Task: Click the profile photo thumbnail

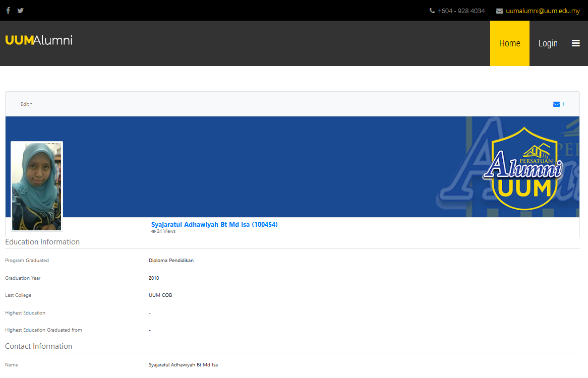Action: pos(37,186)
